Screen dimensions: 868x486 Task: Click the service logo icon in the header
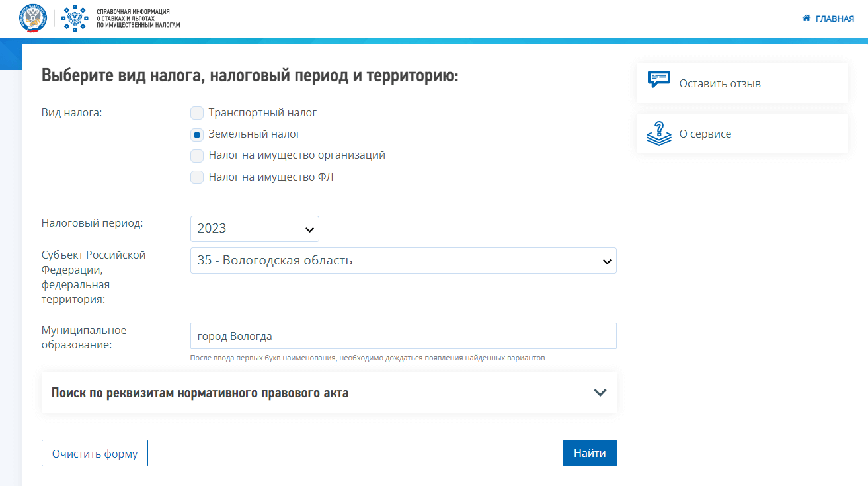75,19
